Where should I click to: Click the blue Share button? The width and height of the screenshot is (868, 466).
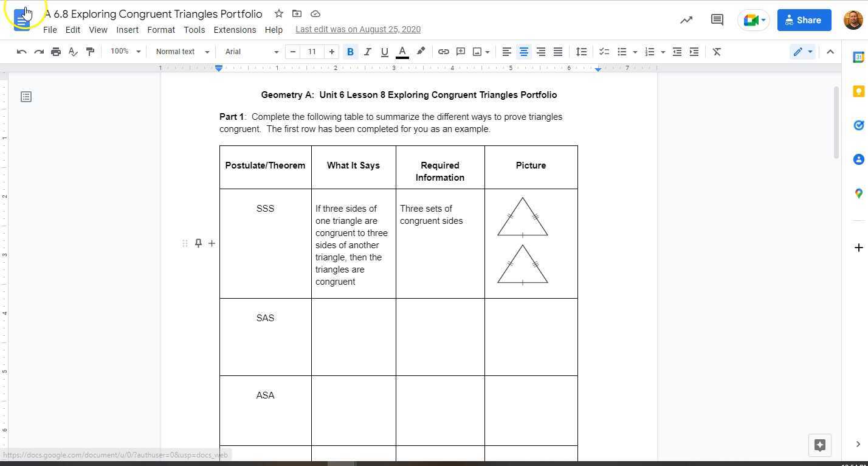804,20
